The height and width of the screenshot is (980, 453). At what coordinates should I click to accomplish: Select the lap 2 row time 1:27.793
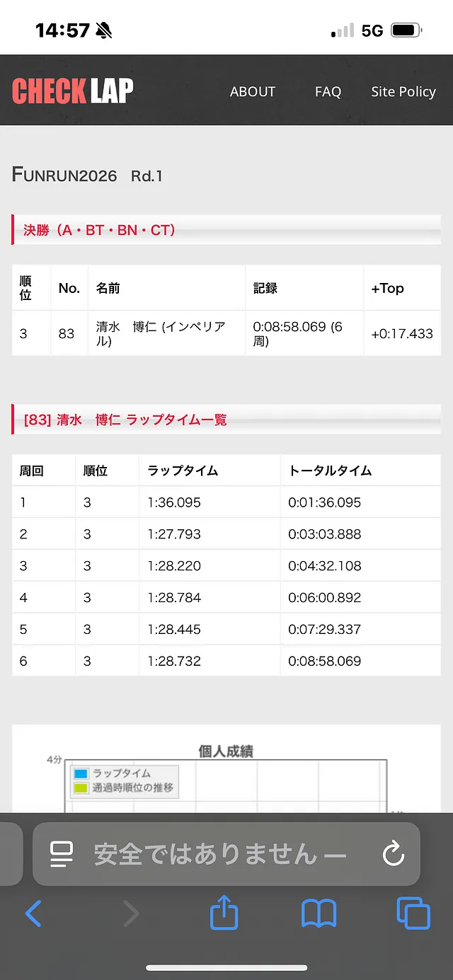point(174,534)
